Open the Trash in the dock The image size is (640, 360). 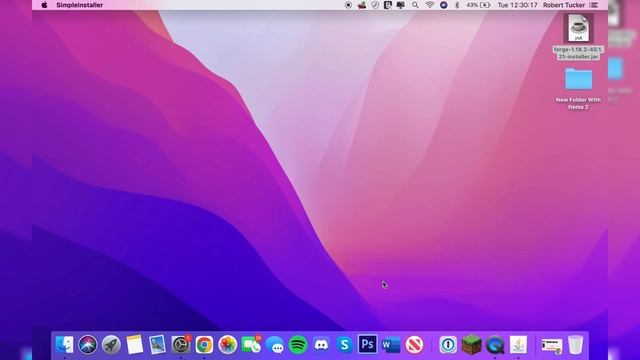coord(576,345)
